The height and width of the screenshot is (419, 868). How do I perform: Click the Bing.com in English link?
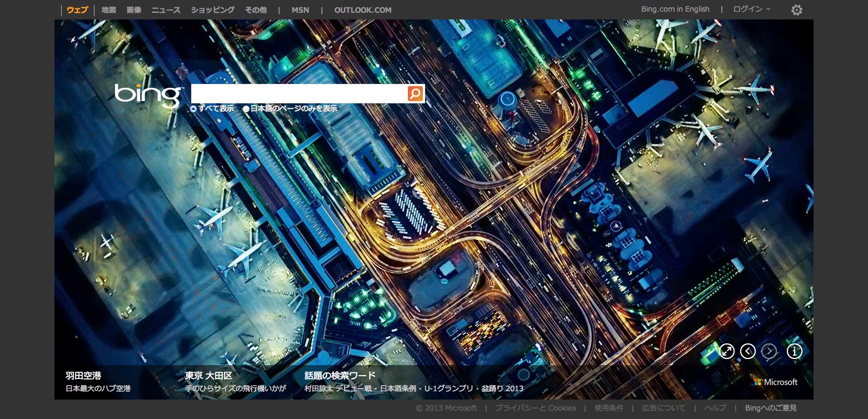[675, 9]
